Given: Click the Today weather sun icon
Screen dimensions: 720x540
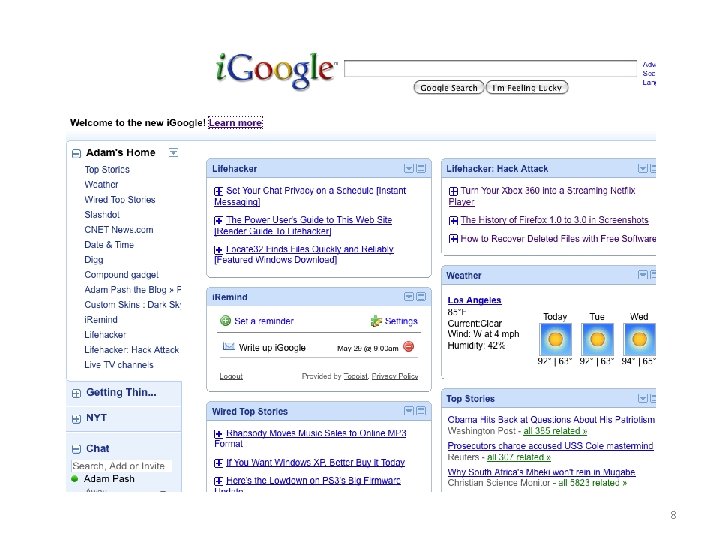Looking at the screenshot, I should coord(556,339).
